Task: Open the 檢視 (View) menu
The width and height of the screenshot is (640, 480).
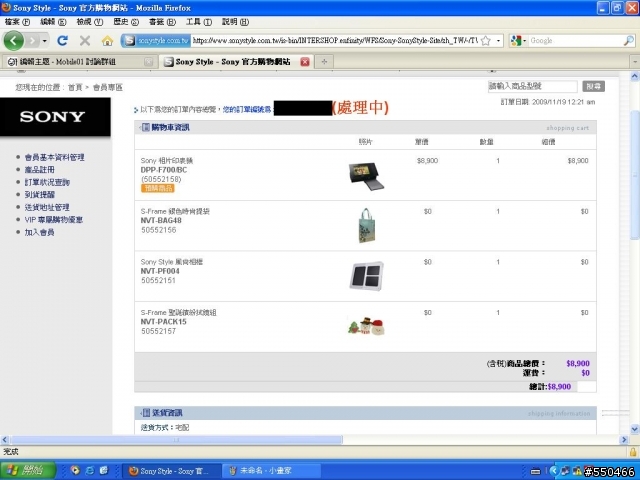Action: 89,22
